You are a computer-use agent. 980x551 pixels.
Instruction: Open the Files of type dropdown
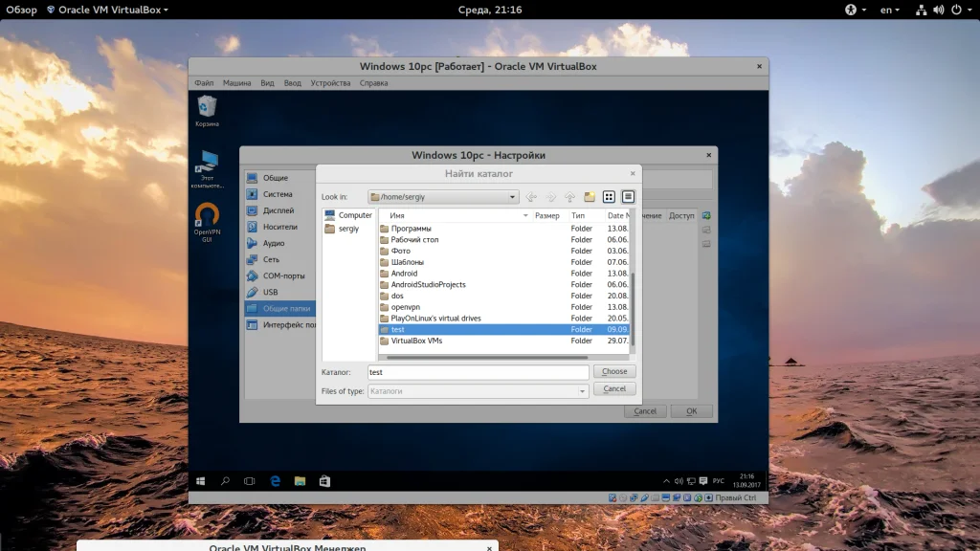click(582, 390)
